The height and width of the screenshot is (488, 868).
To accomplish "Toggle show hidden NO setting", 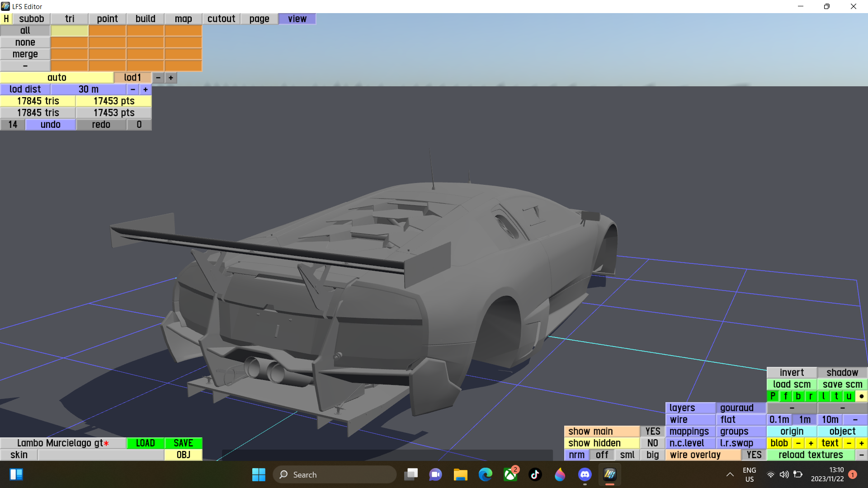I will [652, 443].
